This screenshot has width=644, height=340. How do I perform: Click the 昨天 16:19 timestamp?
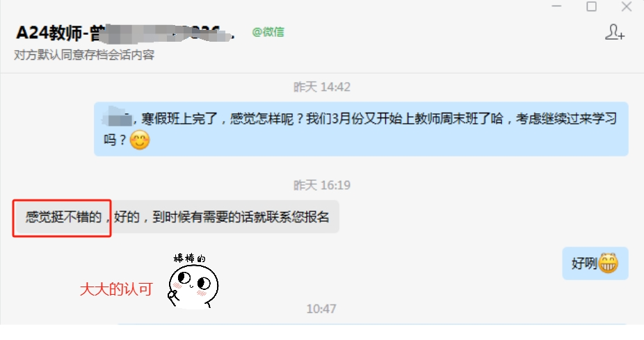click(x=321, y=185)
